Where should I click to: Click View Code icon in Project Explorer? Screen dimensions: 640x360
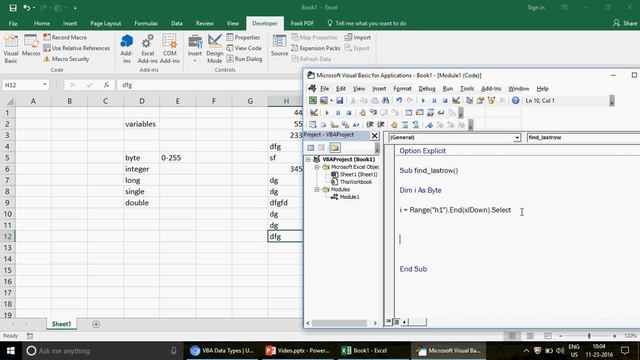311,148
